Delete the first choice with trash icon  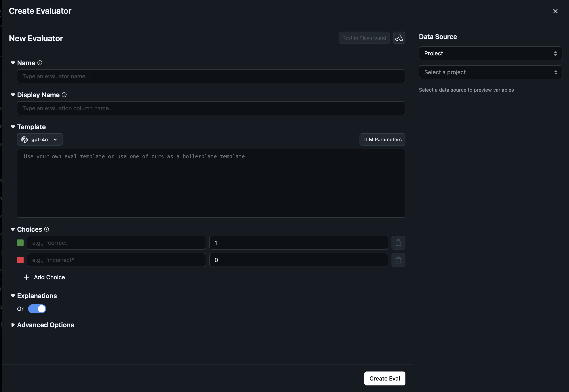[x=398, y=243]
